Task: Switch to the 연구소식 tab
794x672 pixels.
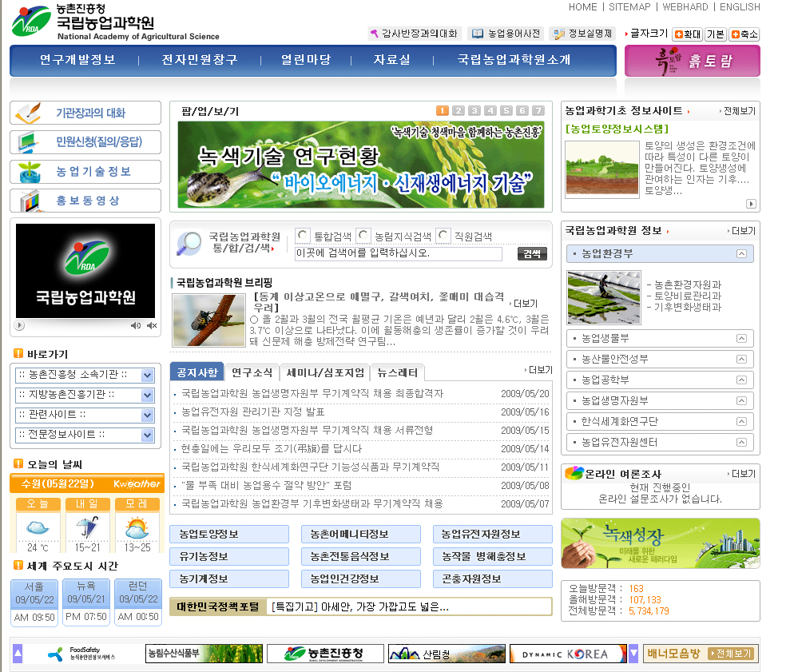Action: [251, 372]
